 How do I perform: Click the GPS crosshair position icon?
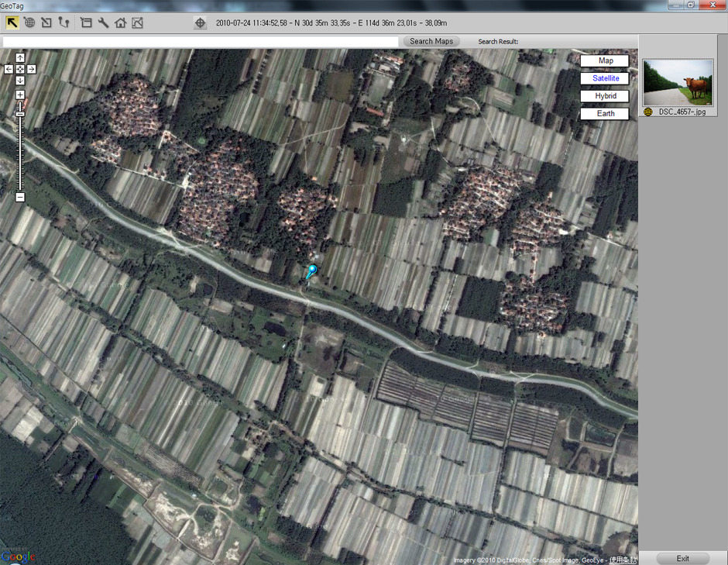click(200, 23)
